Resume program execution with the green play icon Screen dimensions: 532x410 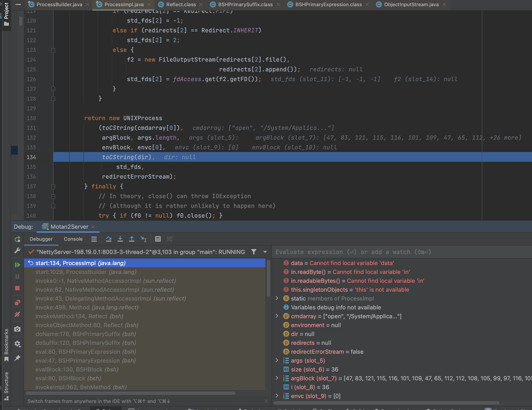pos(17,265)
